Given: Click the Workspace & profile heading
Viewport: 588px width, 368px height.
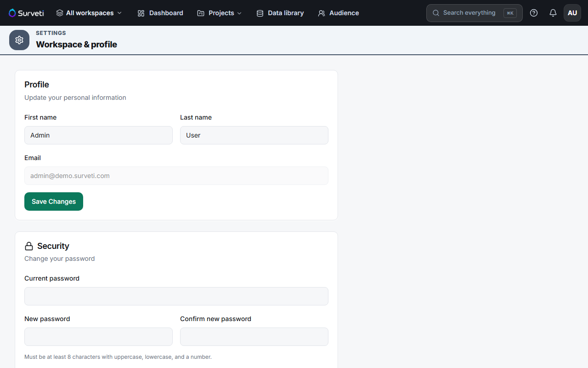Looking at the screenshot, I should tap(76, 45).
